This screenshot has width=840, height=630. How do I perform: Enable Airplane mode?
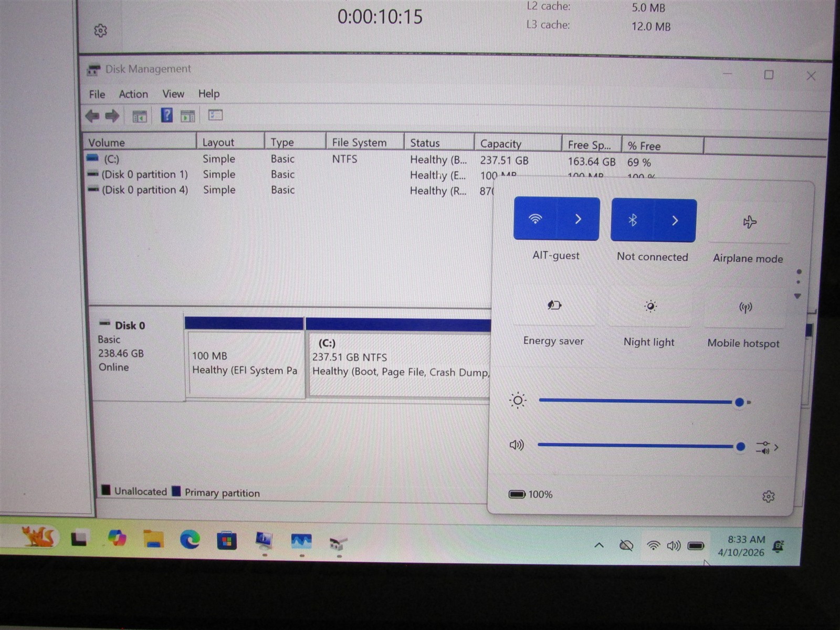(749, 222)
